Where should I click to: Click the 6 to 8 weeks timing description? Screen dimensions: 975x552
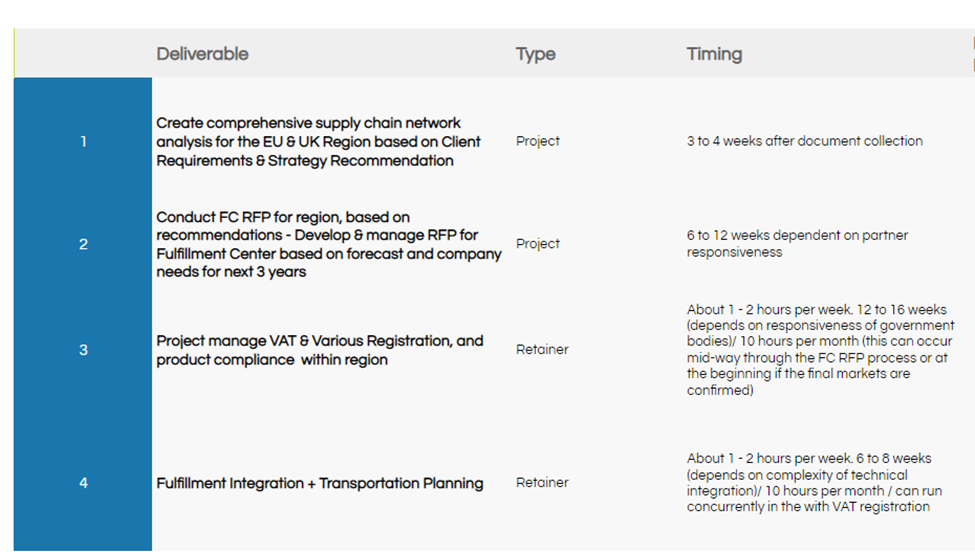[810, 483]
